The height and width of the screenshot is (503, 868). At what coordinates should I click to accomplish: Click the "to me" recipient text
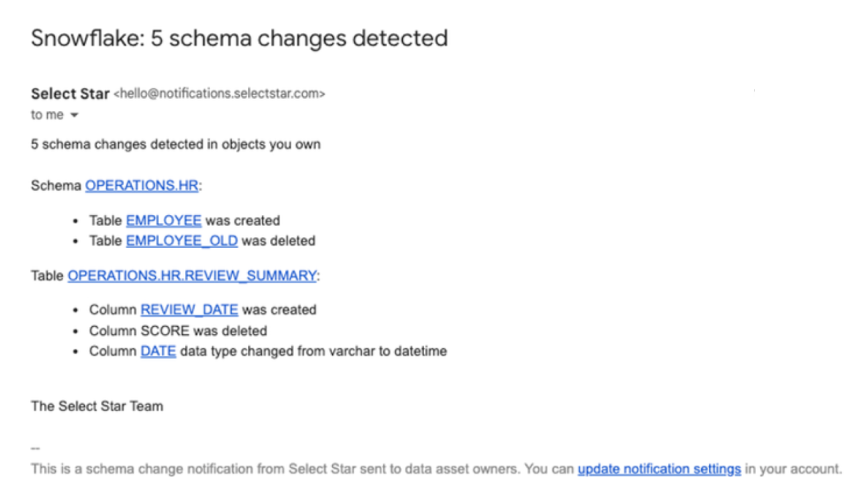click(47, 115)
